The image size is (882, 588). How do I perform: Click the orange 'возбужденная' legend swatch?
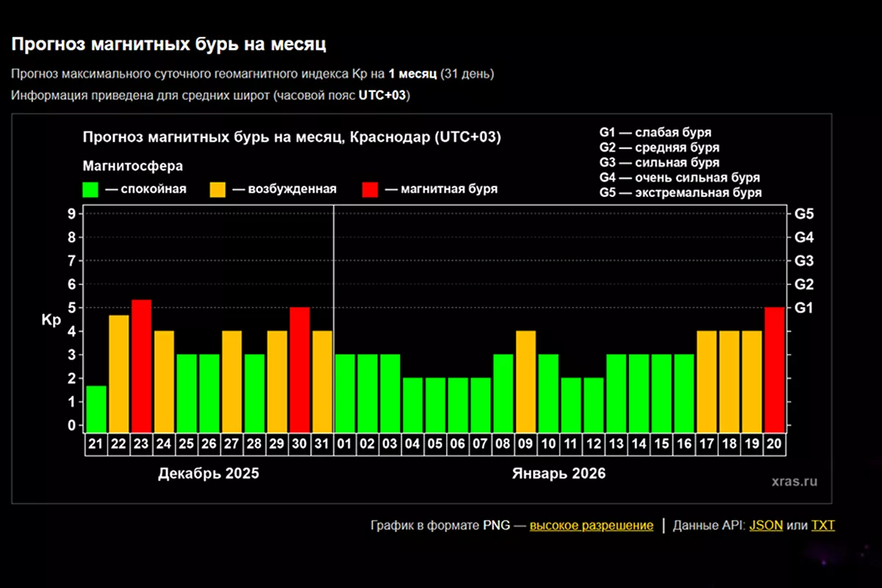point(218,190)
